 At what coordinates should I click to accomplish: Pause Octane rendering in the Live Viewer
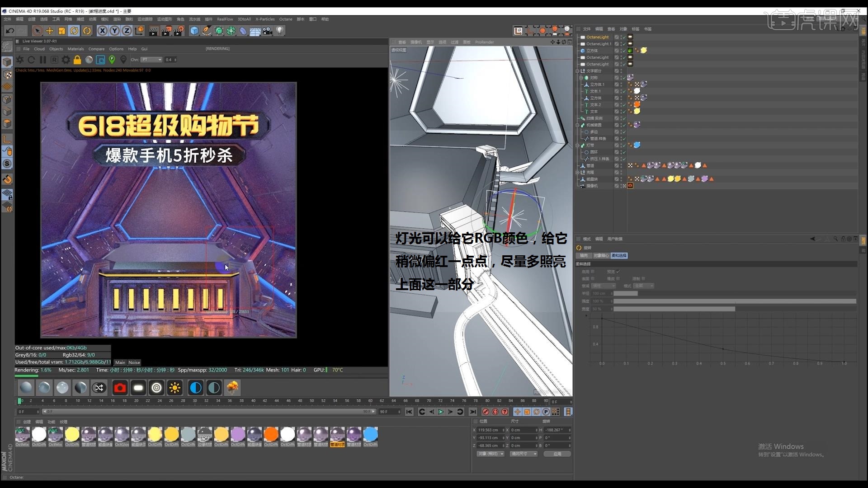[43, 60]
